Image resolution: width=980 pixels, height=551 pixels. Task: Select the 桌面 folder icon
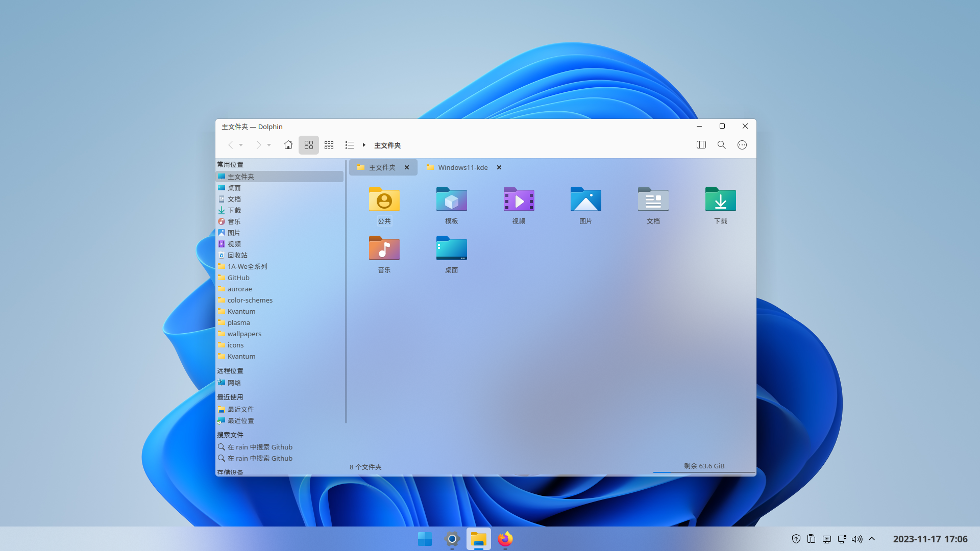click(x=452, y=248)
